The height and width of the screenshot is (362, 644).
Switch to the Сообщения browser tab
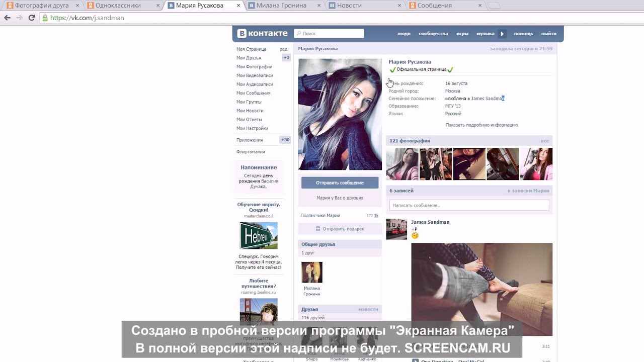coord(443,6)
